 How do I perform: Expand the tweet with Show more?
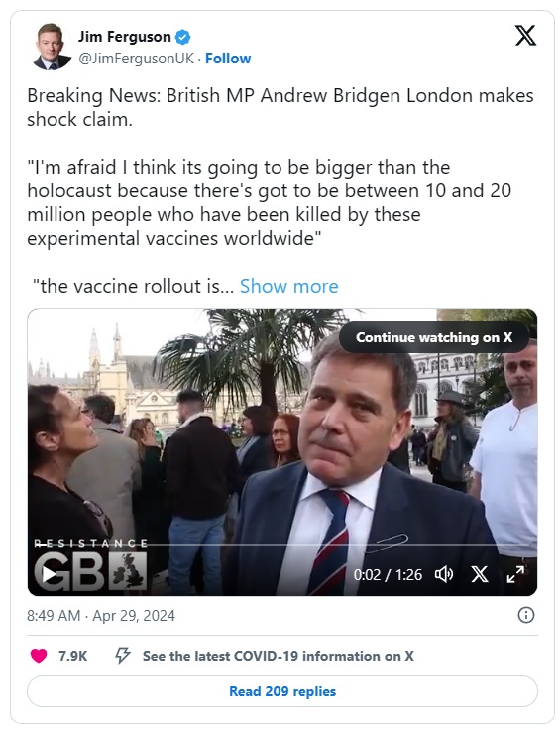pyautogui.click(x=288, y=286)
